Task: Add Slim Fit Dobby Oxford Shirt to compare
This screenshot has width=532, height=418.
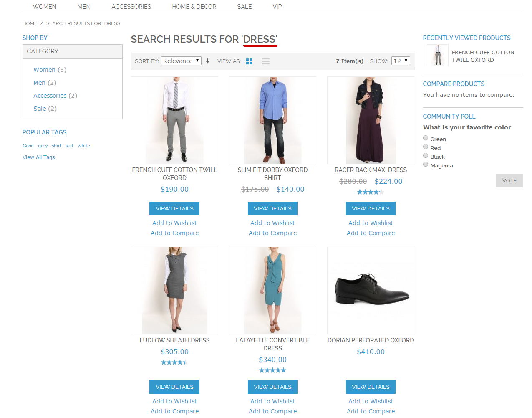Action: [272, 233]
